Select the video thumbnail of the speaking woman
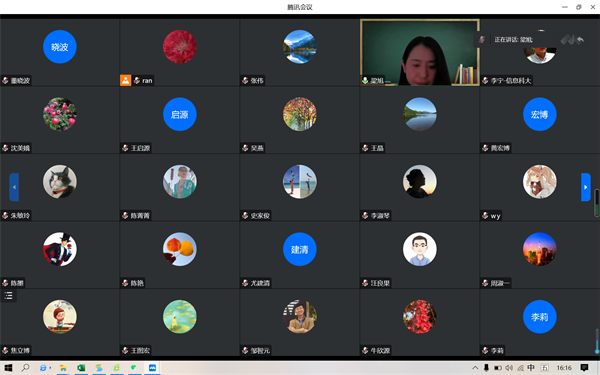The height and width of the screenshot is (375, 600). pyautogui.click(x=420, y=52)
